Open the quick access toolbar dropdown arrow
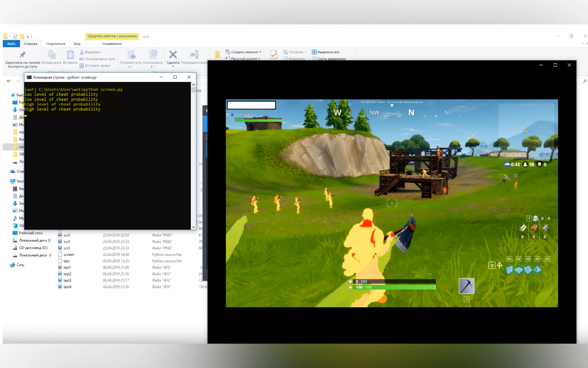588x368 pixels. [28, 37]
